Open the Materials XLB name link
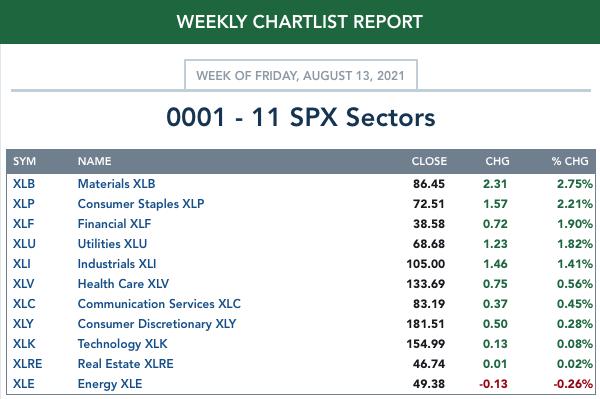The image size is (600, 399). click(x=116, y=184)
